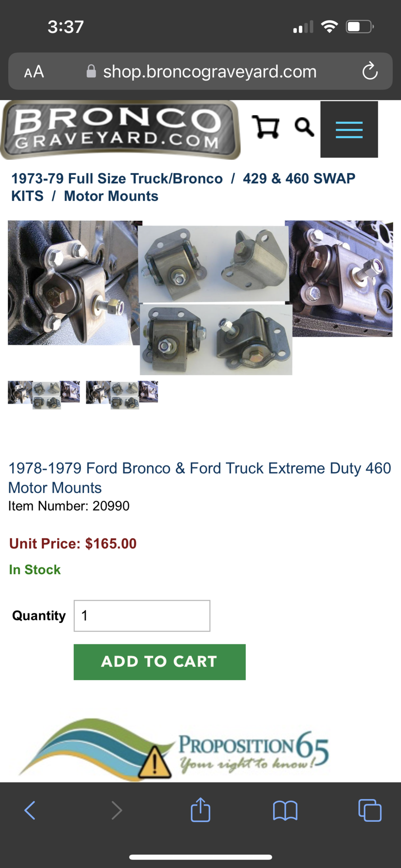Tap the Safari share icon
The image size is (401, 868).
pyautogui.click(x=200, y=810)
